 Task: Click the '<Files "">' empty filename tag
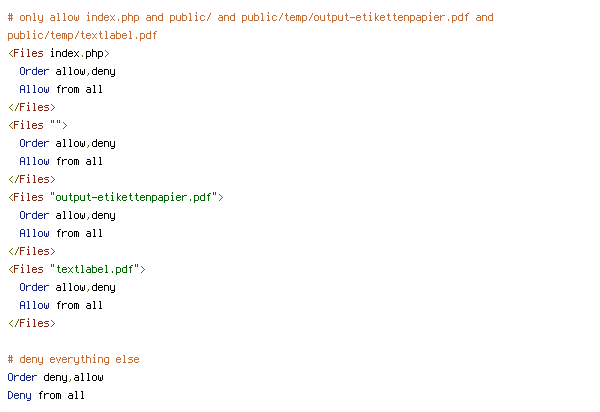coord(38,125)
